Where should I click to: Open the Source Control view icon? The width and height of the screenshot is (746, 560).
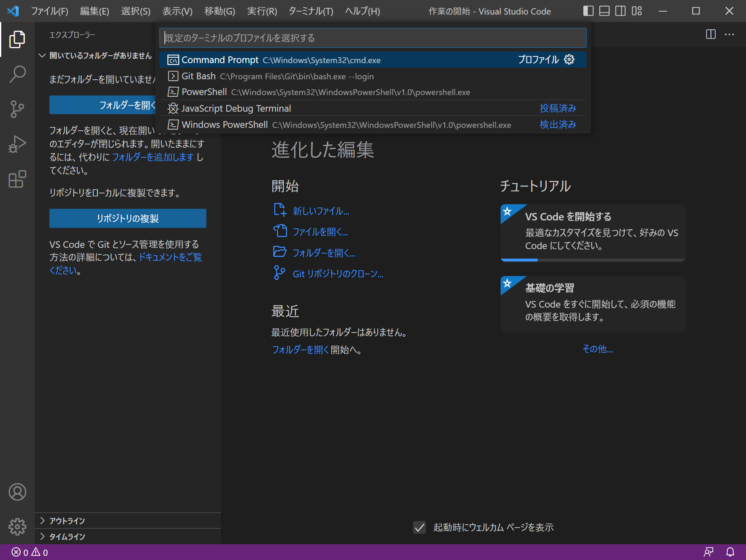click(x=17, y=109)
